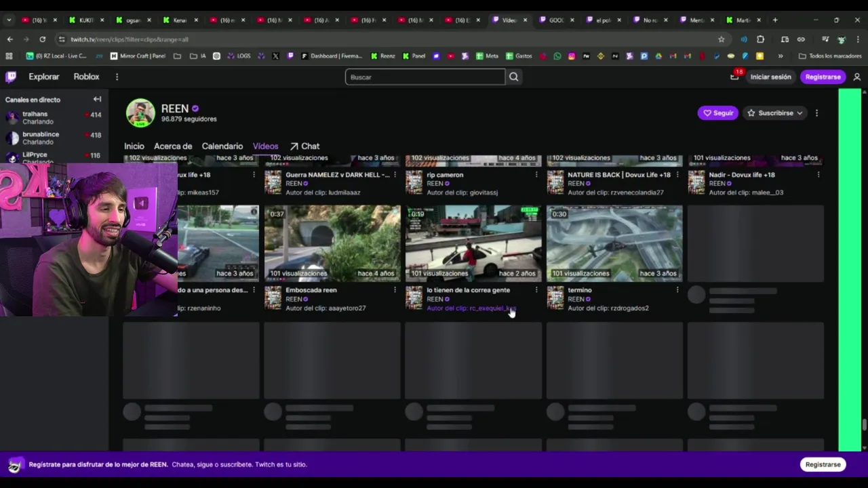Show more bookmarks with the chevron
The image size is (868, 488).
[781, 56]
